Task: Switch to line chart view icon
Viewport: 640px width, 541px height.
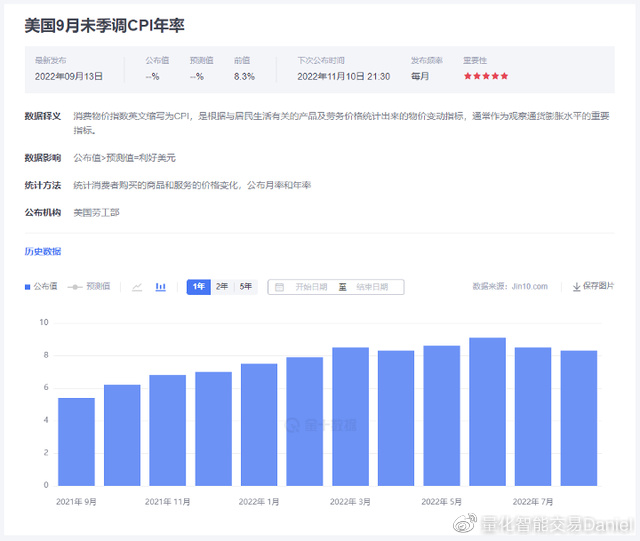Action: pos(137,287)
